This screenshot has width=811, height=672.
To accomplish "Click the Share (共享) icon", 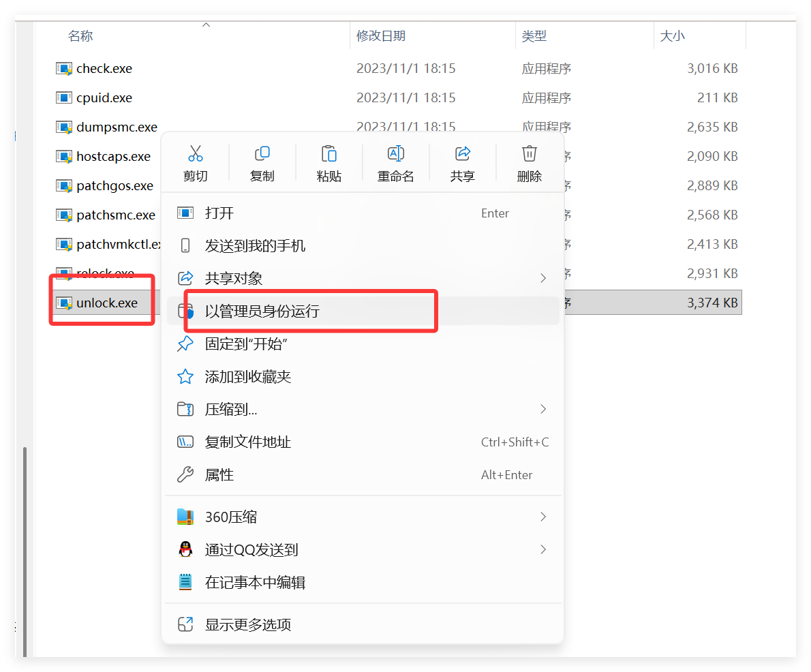I will click(462, 153).
